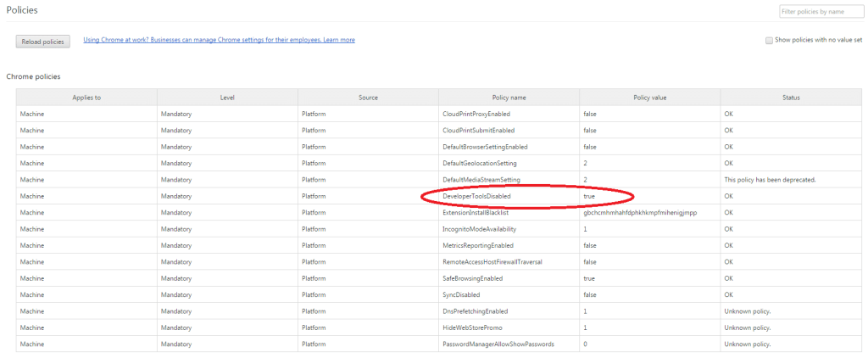The width and height of the screenshot is (868, 358).
Task: Click the Policies page title
Action: (22, 10)
